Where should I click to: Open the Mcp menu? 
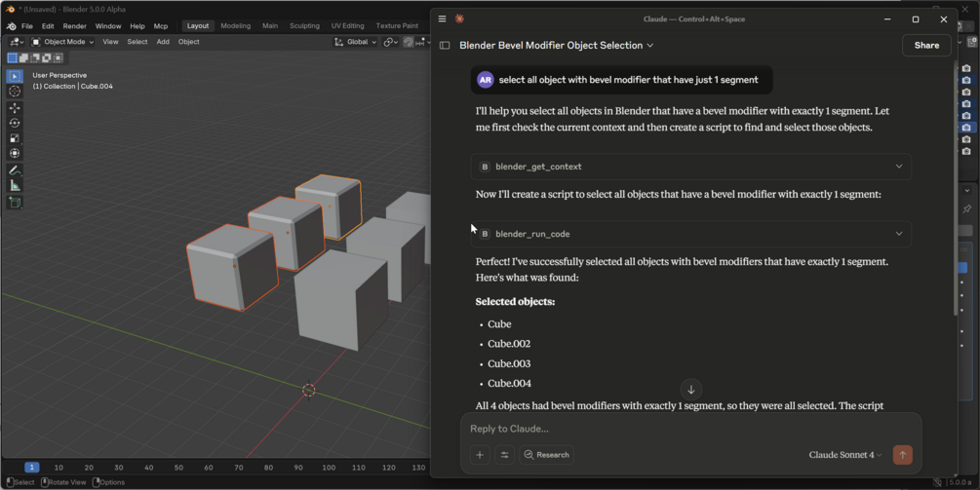coord(161,26)
